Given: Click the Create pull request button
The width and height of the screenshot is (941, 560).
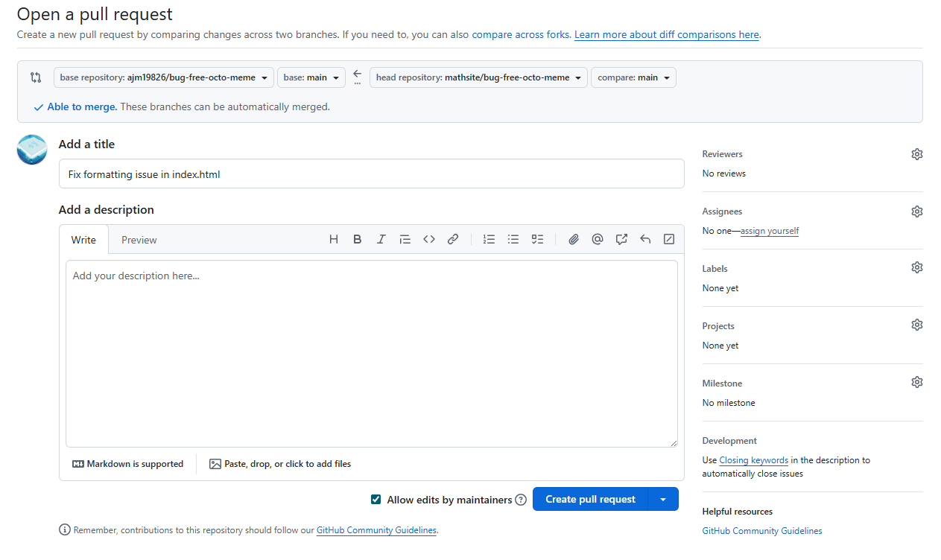Looking at the screenshot, I should (591, 500).
